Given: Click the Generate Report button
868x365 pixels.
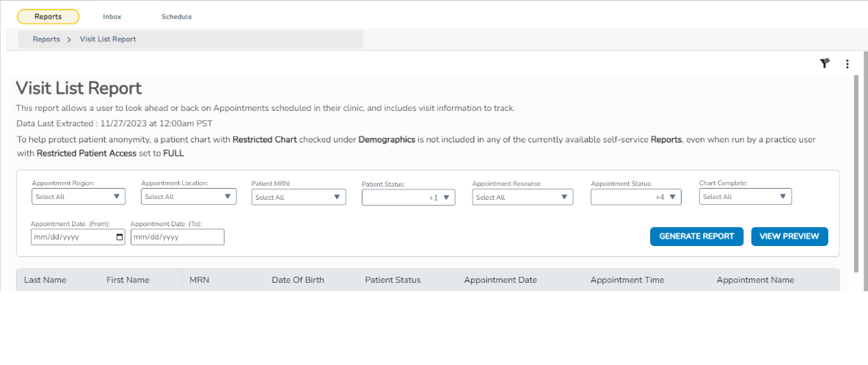Looking at the screenshot, I should point(696,236).
